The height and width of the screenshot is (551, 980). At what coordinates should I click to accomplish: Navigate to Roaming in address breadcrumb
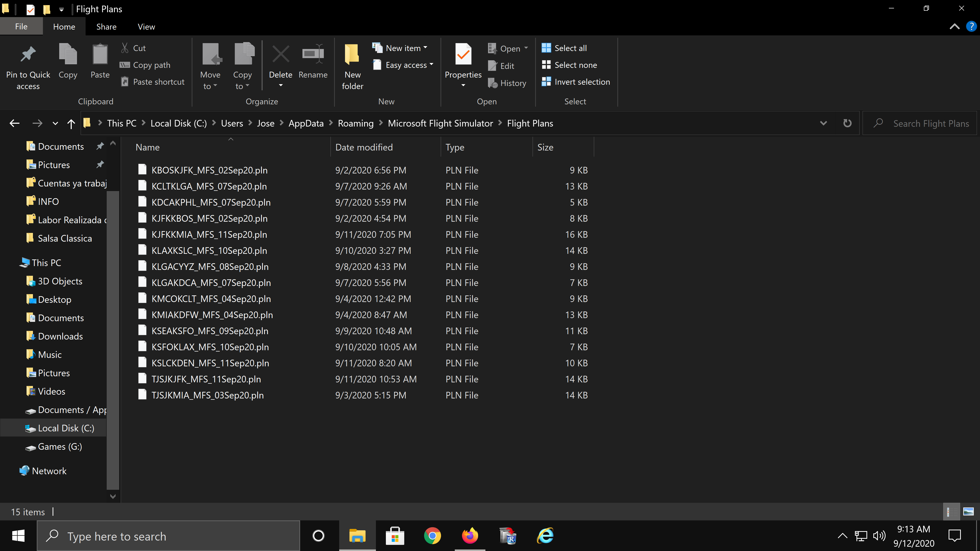tap(356, 123)
